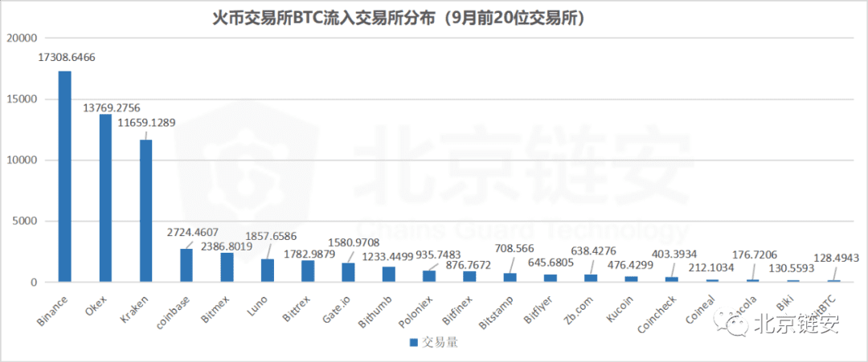Image resolution: width=868 pixels, height=362 pixels.
Task: Click the coinbase bar in the chart
Action: (186, 266)
